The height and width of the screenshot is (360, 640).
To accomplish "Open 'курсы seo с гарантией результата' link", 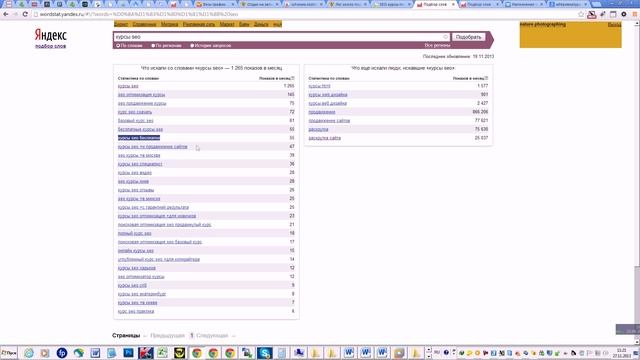I will tap(153, 207).
